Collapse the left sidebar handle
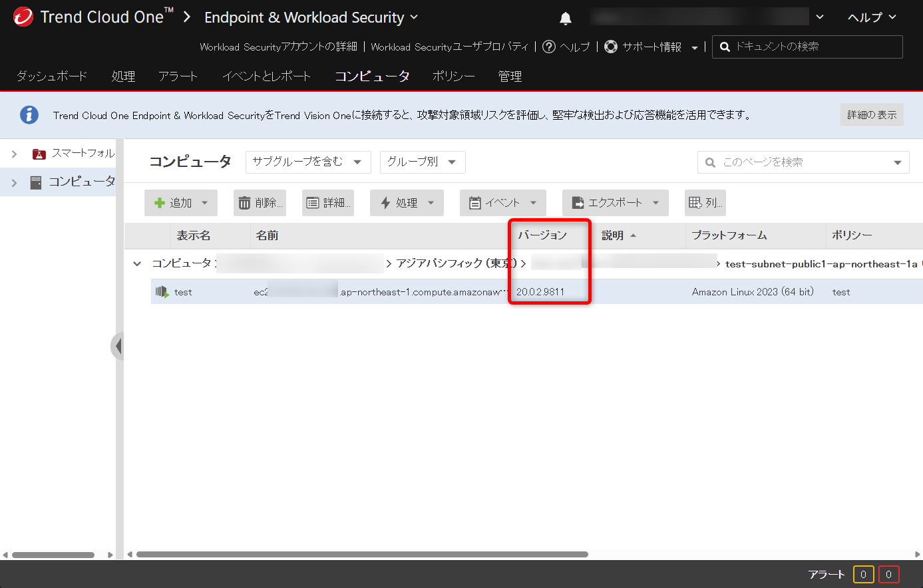Image resolution: width=923 pixels, height=588 pixels. click(118, 346)
